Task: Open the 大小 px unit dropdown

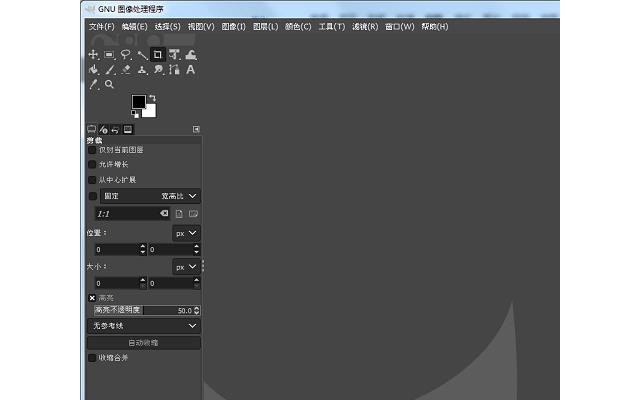Action: [x=186, y=267]
